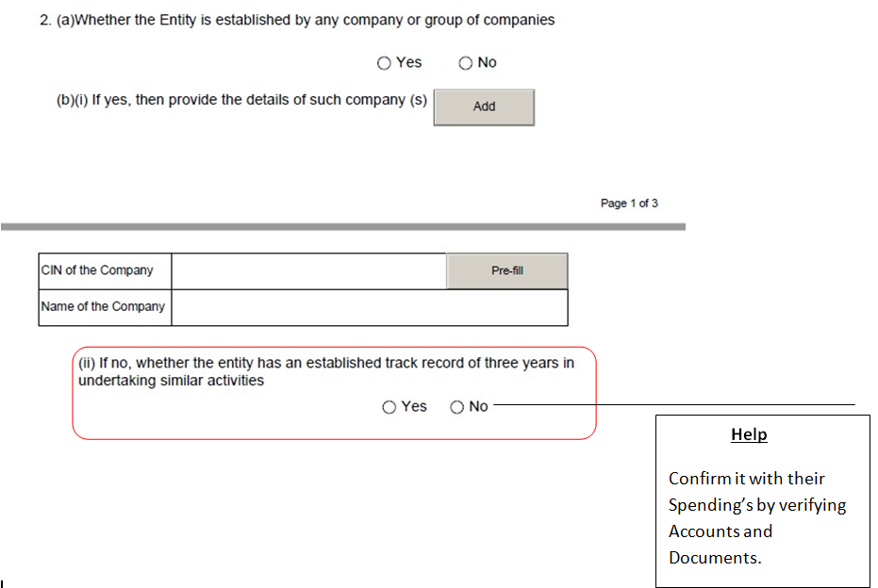Click the CIN of the Company label
878x588 pixels.
[97, 270]
